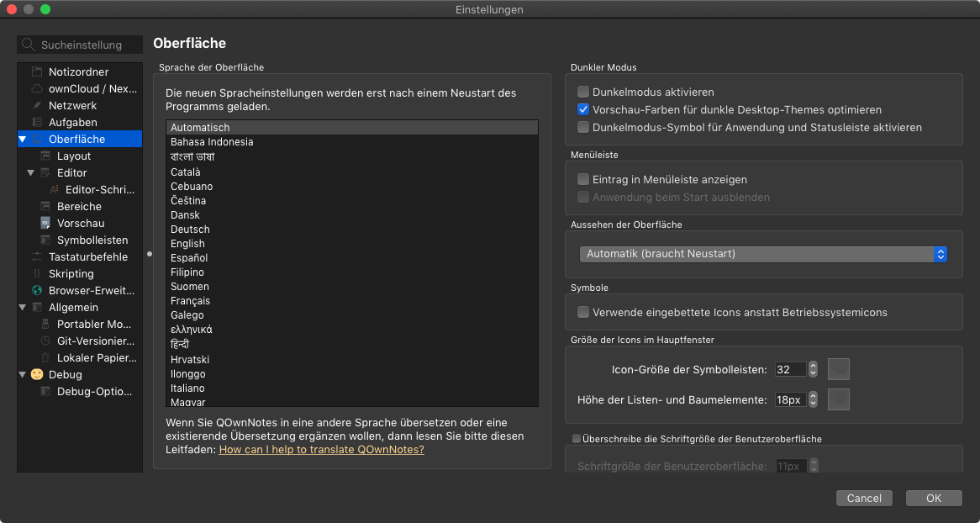
Task: Click the Bereiche panel icon
Action: 45,207
